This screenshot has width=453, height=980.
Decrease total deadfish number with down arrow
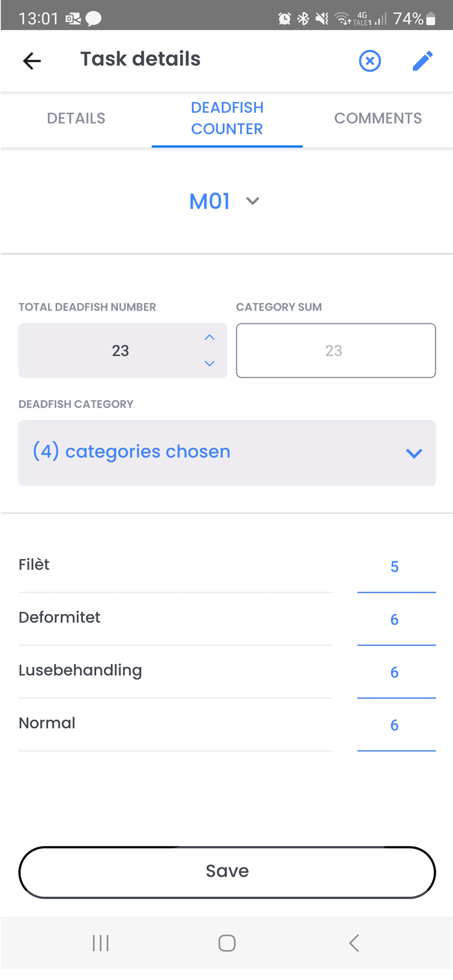coord(209,364)
